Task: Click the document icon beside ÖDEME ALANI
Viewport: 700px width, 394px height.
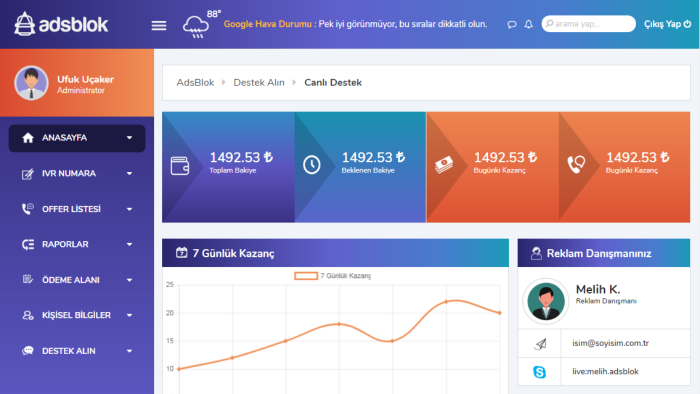Action: [x=28, y=279]
